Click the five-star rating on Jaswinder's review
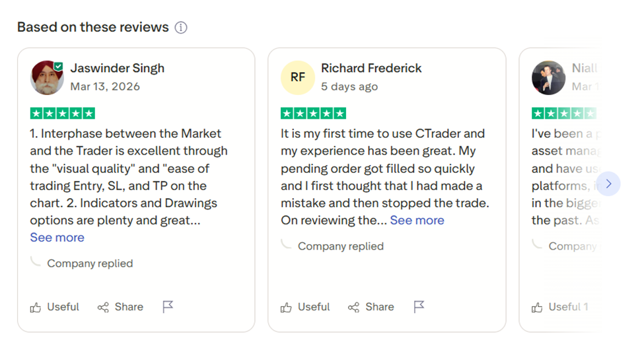The height and width of the screenshot is (340, 644). point(63,113)
